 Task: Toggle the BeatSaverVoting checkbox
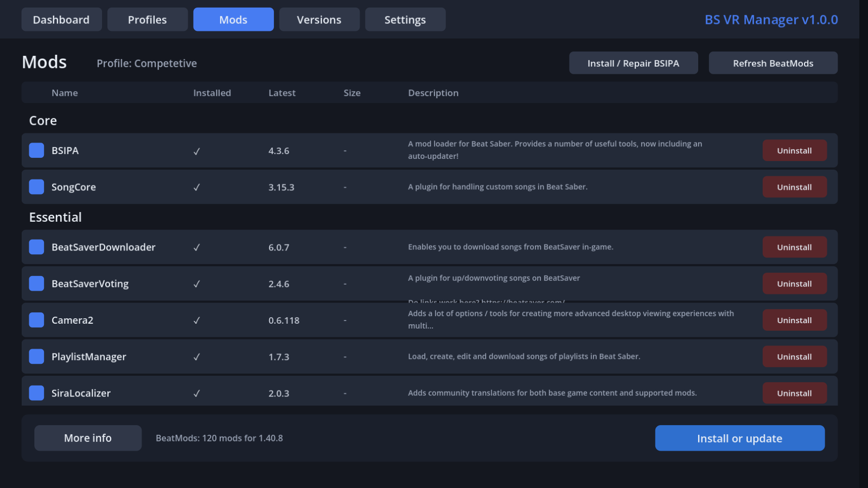pyautogui.click(x=36, y=284)
